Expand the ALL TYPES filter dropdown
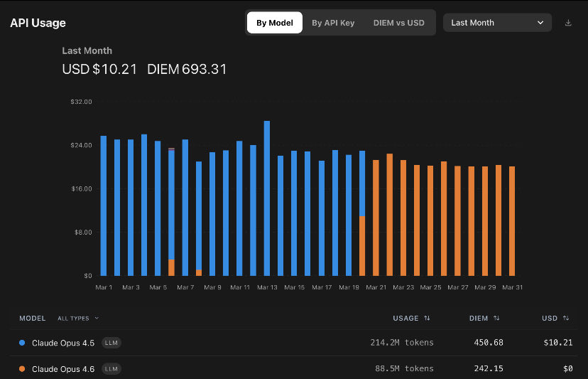588x379 pixels. click(78, 318)
